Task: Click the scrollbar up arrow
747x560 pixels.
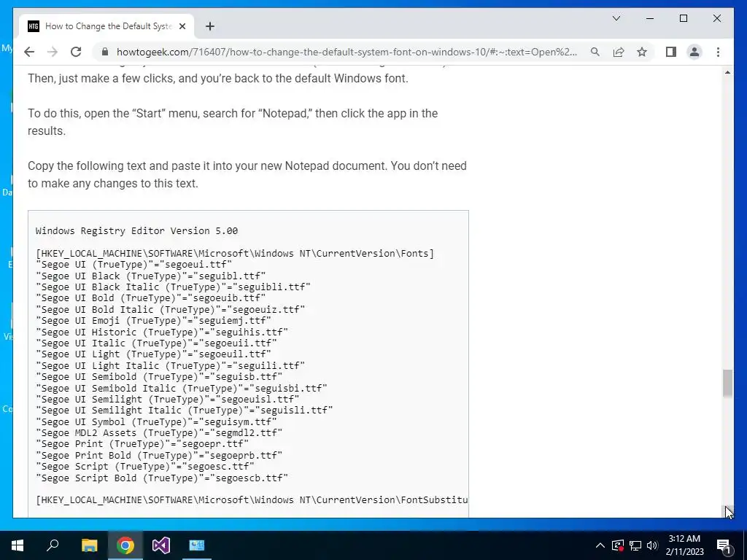Action: coord(727,72)
